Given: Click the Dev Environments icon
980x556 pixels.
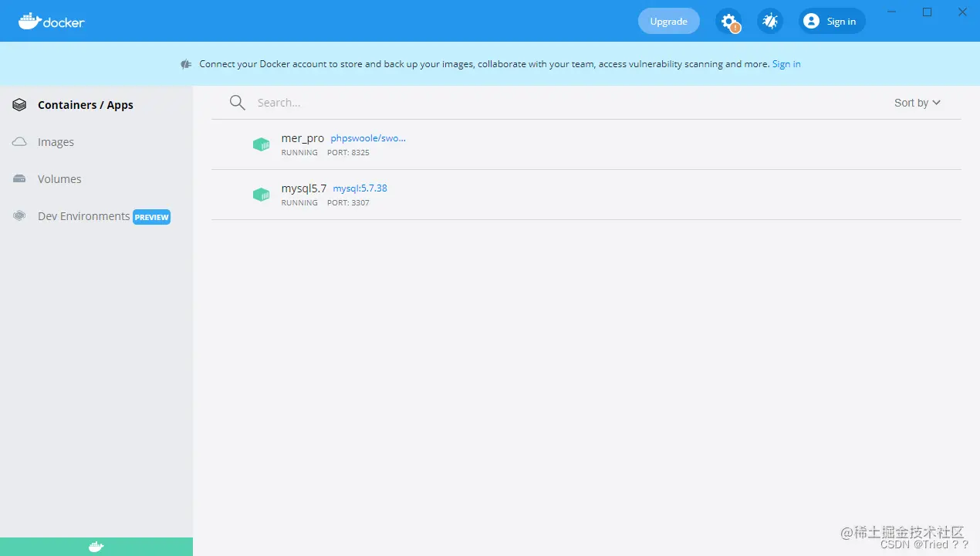Looking at the screenshot, I should [x=19, y=216].
